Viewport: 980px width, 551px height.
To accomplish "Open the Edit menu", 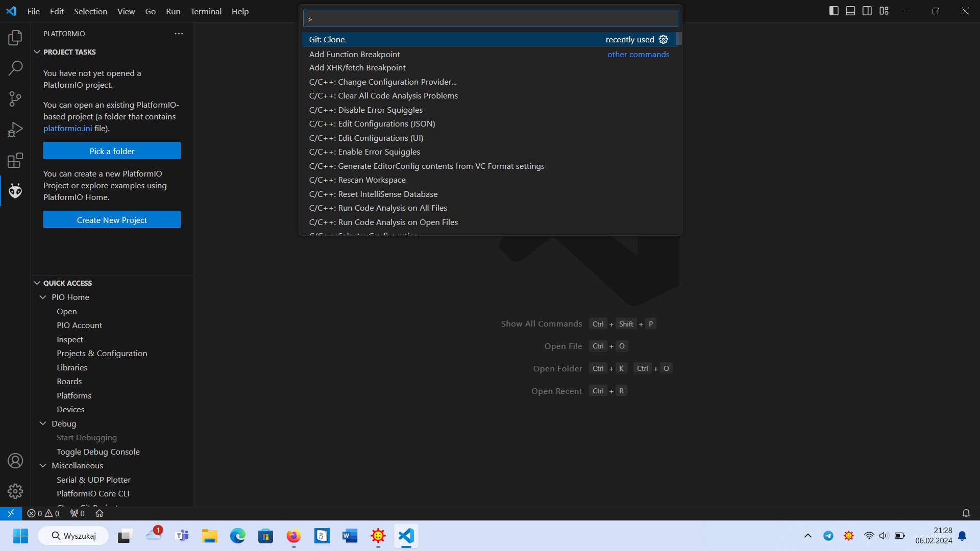I will click(57, 11).
